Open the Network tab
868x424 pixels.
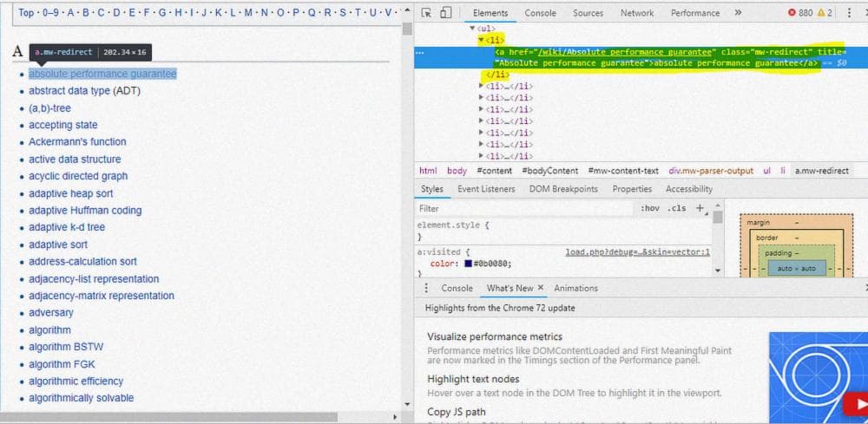coord(636,13)
